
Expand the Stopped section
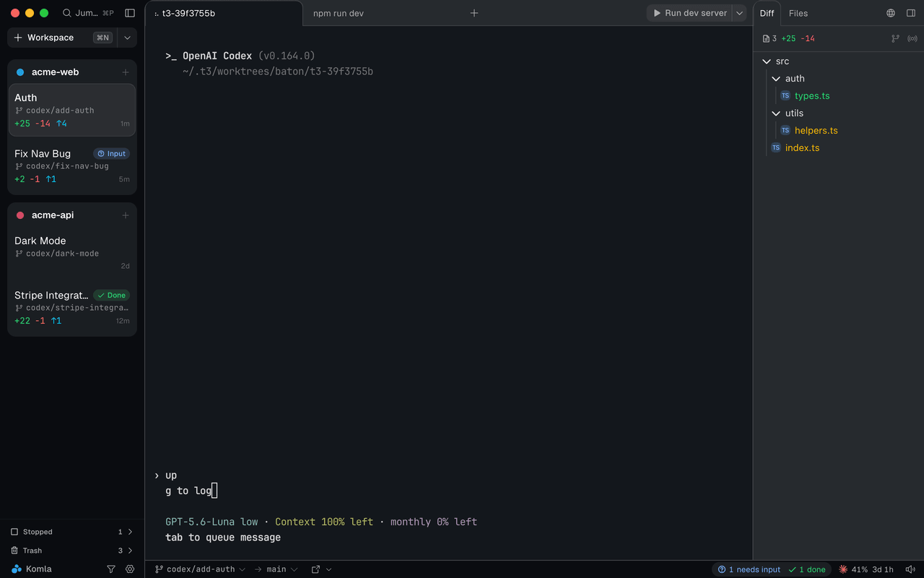[72, 532]
